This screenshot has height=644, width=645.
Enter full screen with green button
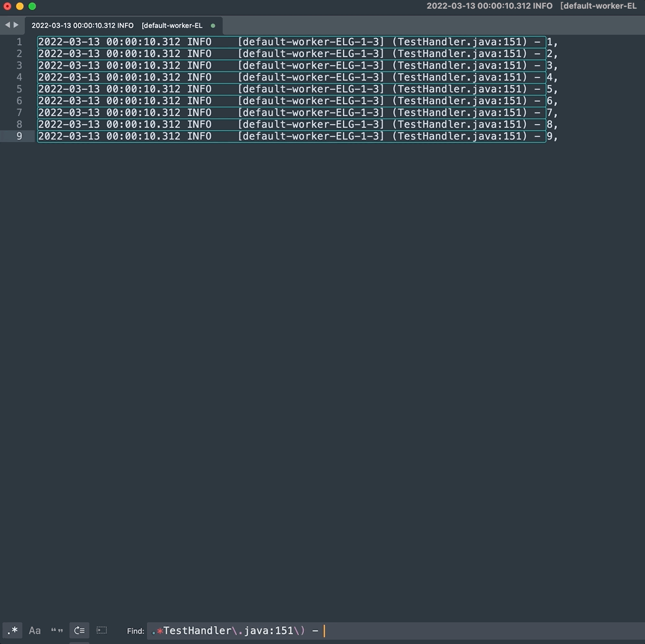(32, 6)
